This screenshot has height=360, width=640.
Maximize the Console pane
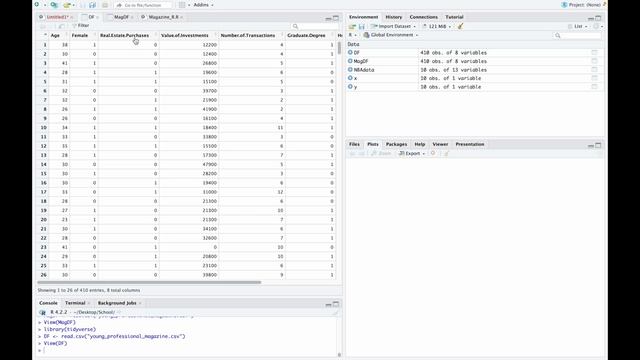[x=336, y=304]
